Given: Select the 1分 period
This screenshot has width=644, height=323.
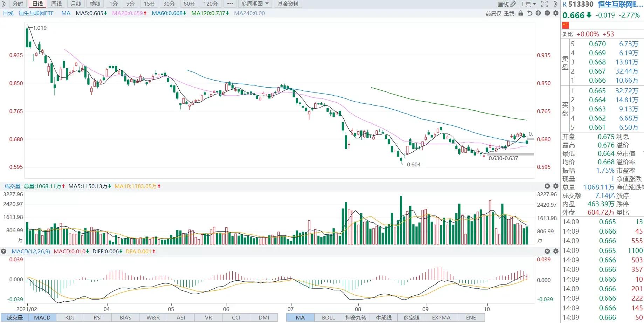Looking at the screenshot, I should click(x=113, y=4).
